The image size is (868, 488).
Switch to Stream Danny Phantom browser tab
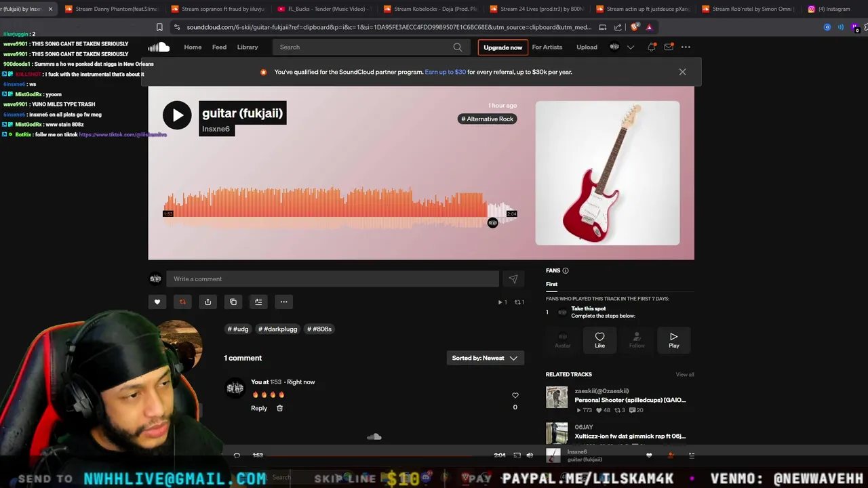pos(111,9)
